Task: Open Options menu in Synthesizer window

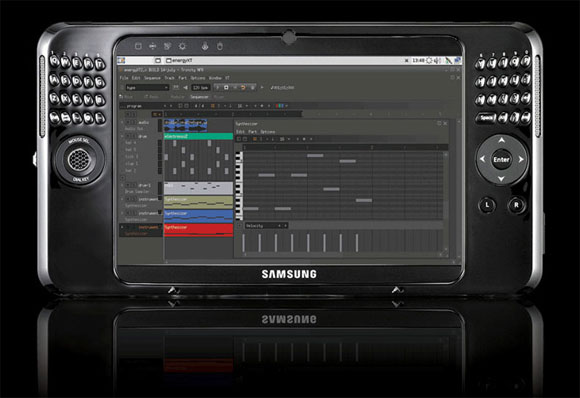Action: click(268, 132)
